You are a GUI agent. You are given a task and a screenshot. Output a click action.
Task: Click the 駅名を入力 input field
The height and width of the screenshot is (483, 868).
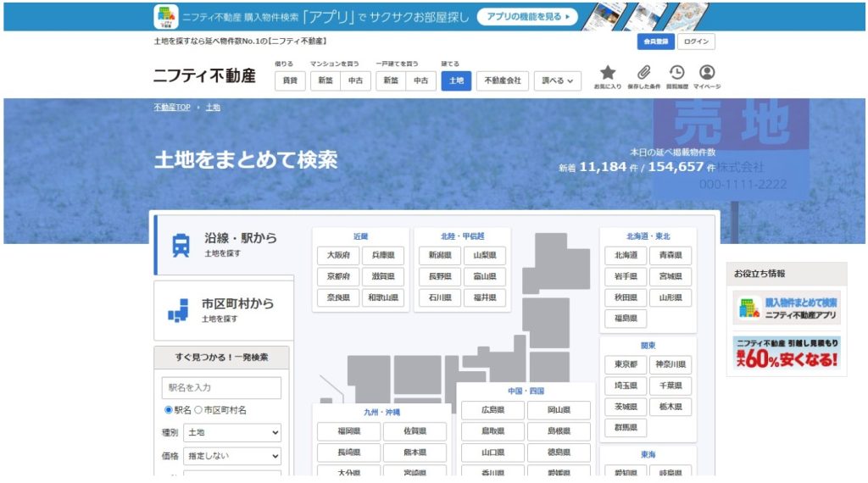[221, 388]
